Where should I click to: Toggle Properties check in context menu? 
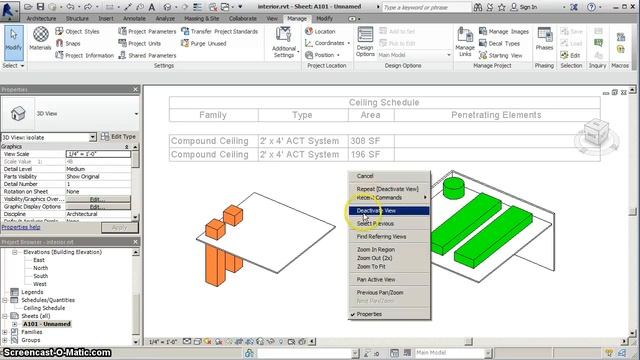coord(369,314)
